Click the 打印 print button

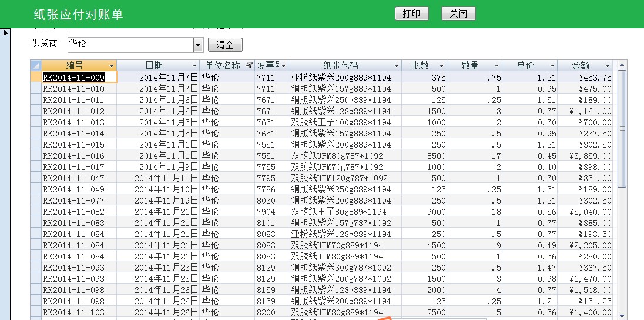click(411, 14)
